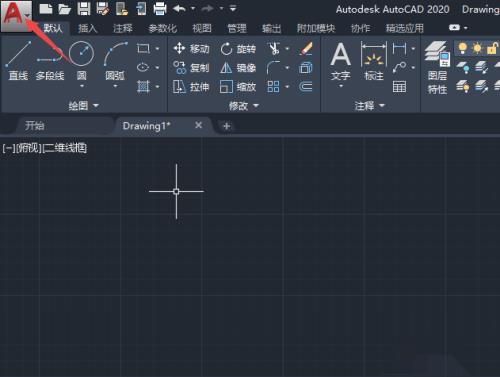The width and height of the screenshot is (500, 377).
Task: Toggle the layer lock icon
Action: click(491, 48)
